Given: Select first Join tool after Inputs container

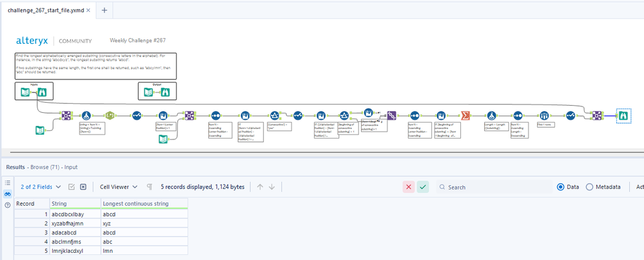Looking at the screenshot, I should point(65,116).
